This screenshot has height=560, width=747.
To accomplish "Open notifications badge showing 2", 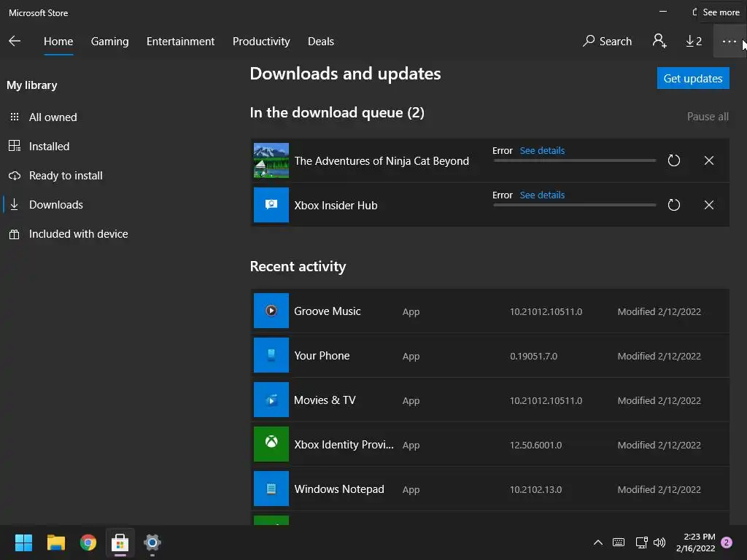I will click(x=727, y=542).
